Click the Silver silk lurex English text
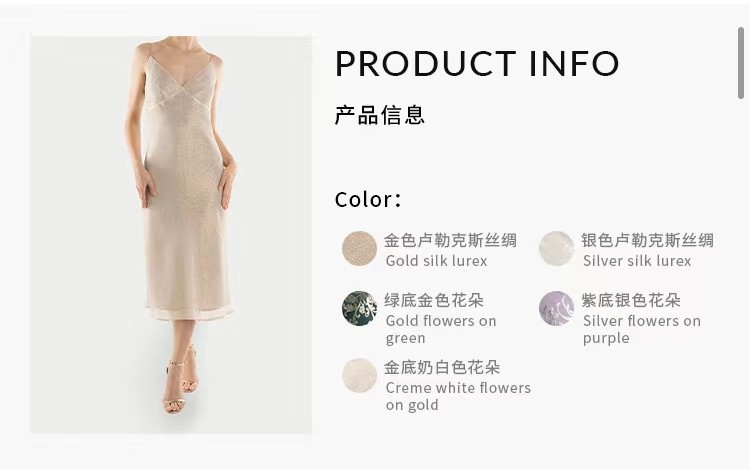 (637, 261)
